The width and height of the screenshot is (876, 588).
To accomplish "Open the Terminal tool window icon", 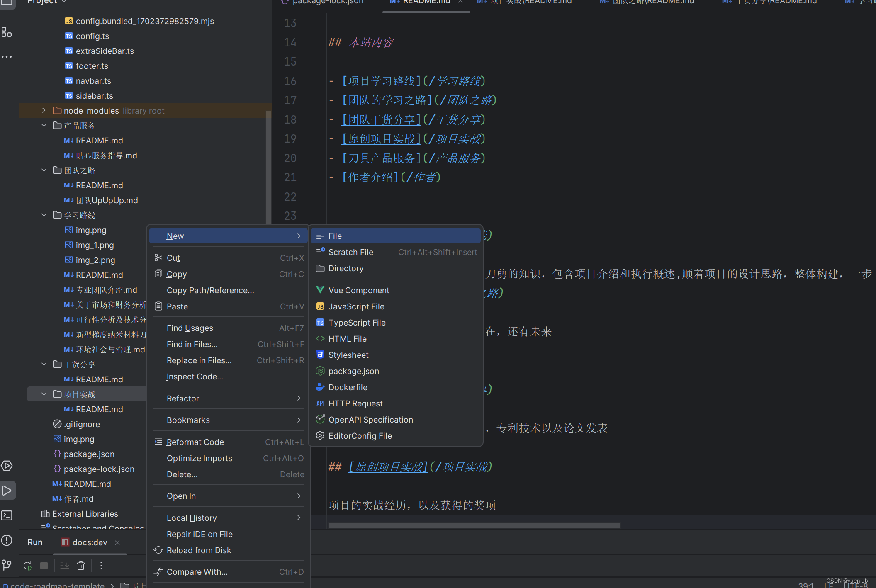I will 7,515.
